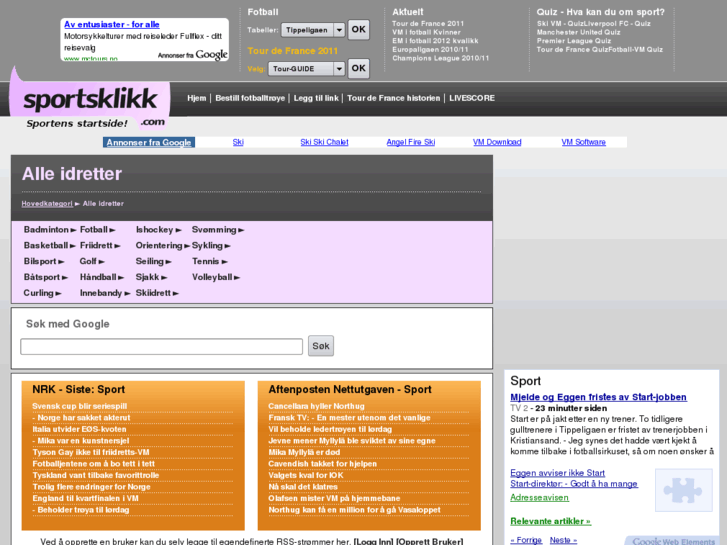Screen dimensions: 727x545
Task: Open the Tour-GUIDE dropdown
Action: pyautogui.click(x=306, y=69)
